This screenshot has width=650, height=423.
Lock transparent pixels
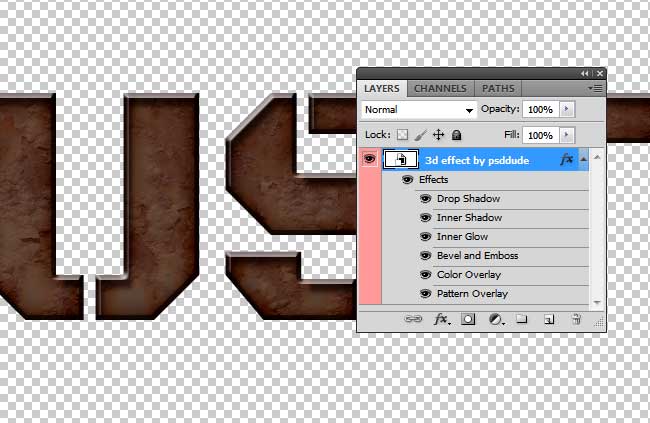click(402, 135)
